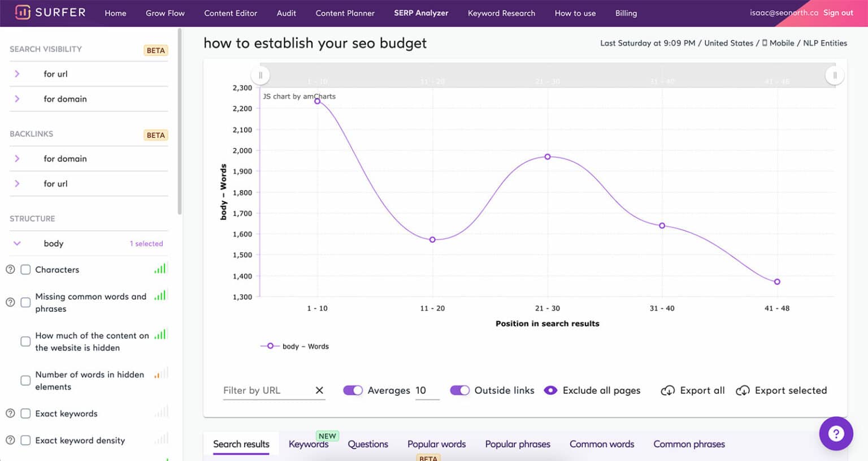Screen dimensions: 868x461
Task: Switch to the Popular words tab
Action: point(437,444)
